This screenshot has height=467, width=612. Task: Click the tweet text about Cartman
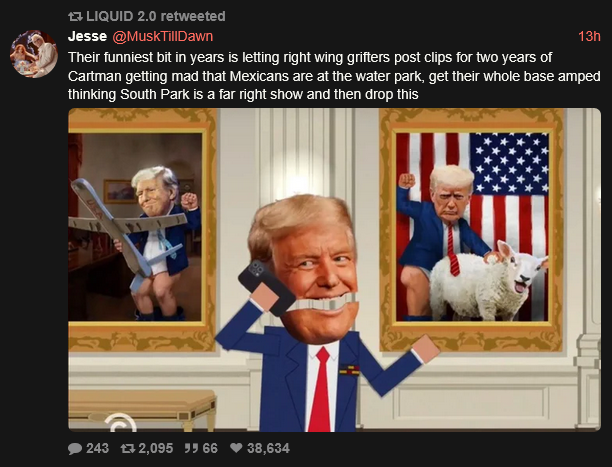click(x=334, y=76)
